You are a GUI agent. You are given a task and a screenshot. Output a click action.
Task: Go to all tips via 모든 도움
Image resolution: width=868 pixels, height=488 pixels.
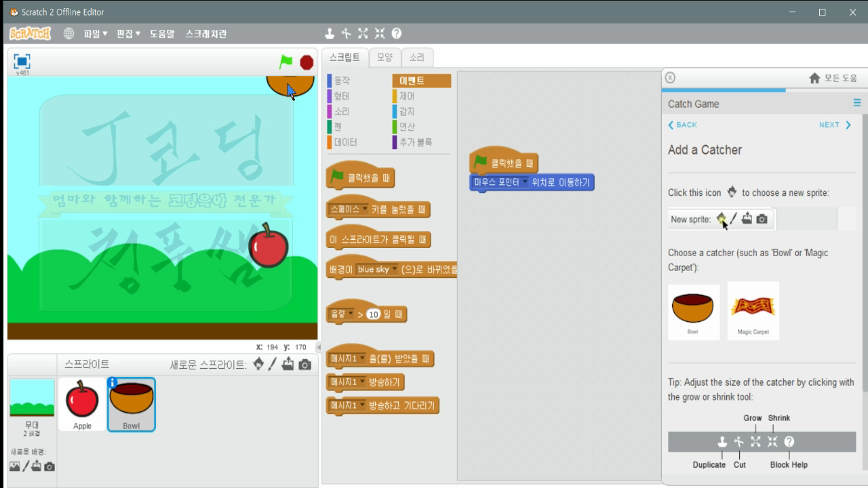tap(833, 78)
